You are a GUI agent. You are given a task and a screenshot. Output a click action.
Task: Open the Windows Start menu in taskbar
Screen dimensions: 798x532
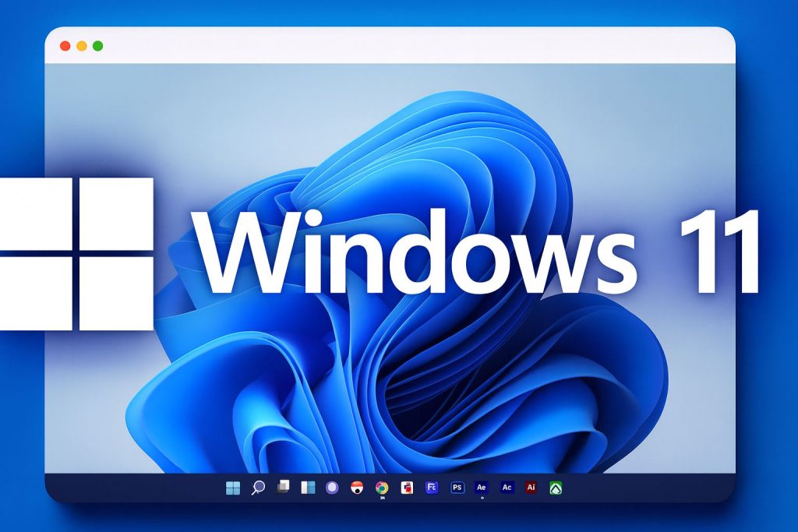232,488
